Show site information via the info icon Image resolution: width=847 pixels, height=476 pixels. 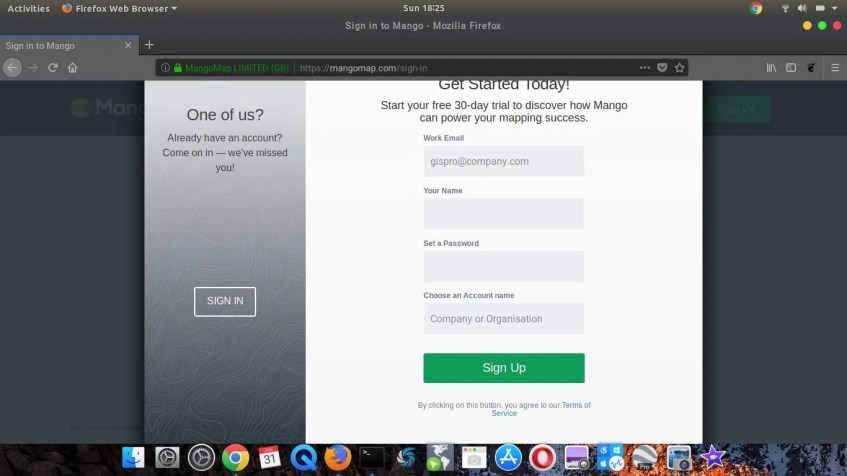165,68
